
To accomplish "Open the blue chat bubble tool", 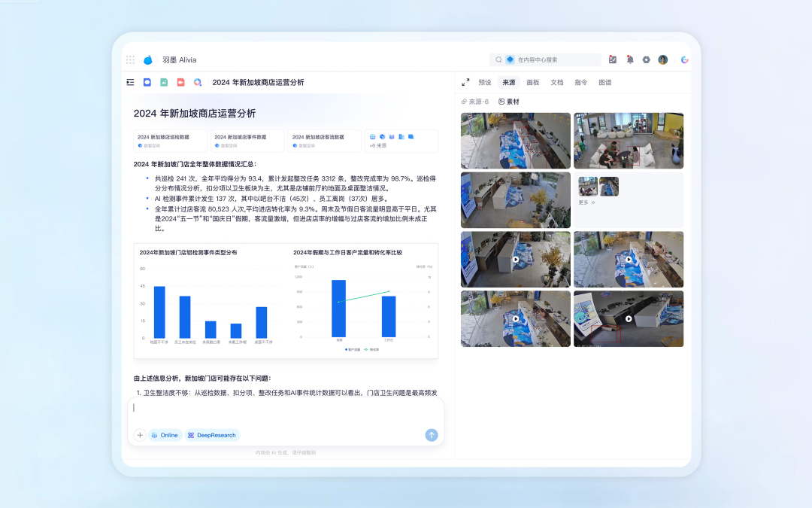I will (147, 83).
